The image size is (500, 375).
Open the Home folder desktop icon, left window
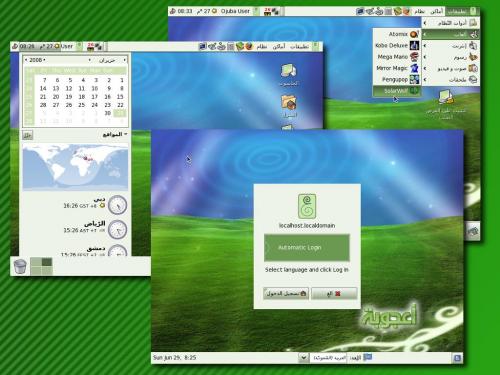tap(289, 106)
